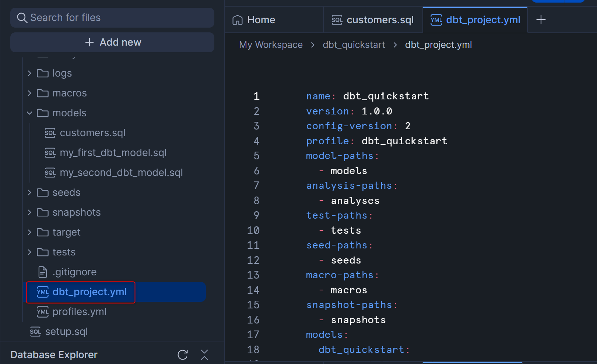Open my_second_dbt_model.sql file
The width and height of the screenshot is (597, 364).
[121, 173]
